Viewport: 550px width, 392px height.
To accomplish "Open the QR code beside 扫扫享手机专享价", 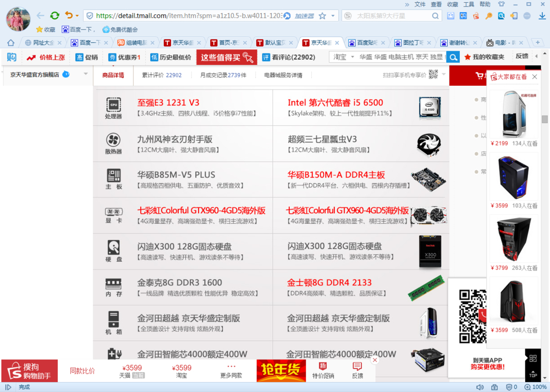I will [433, 74].
